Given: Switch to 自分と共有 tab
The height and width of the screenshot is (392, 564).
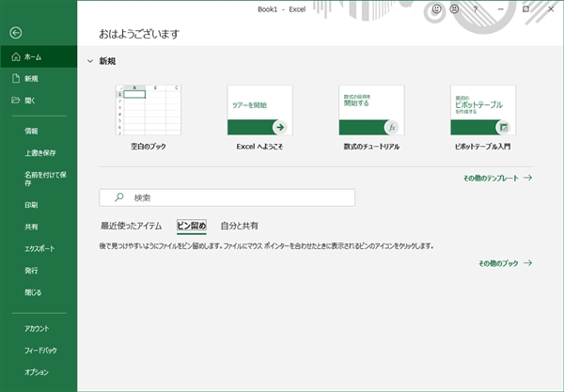Looking at the screenshot, I should point(239,226).
